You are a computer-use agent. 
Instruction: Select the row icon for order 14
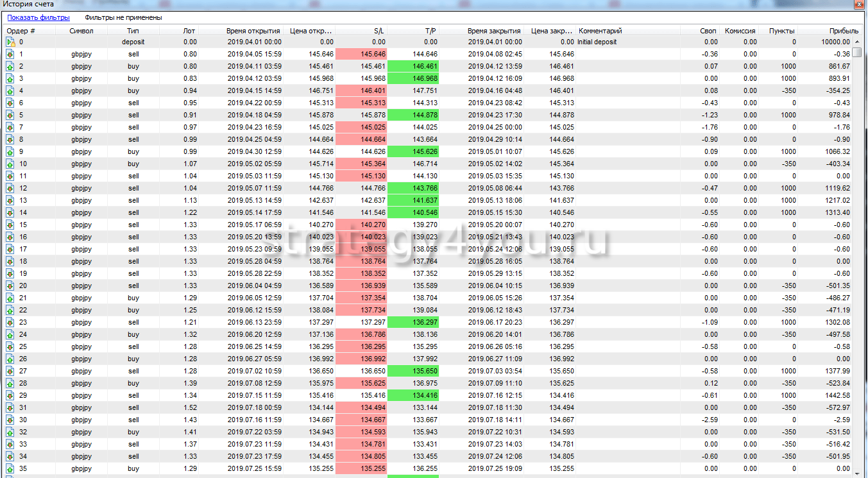point(10,213)
